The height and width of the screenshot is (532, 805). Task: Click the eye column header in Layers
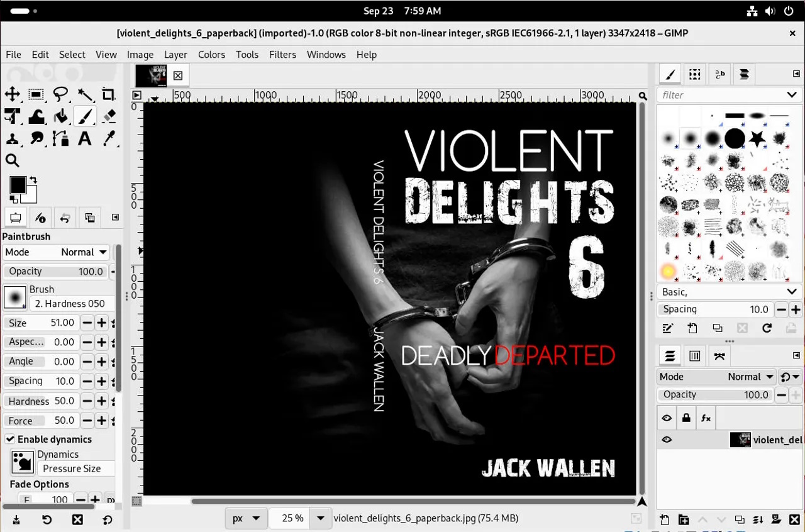tap(667, 418)
